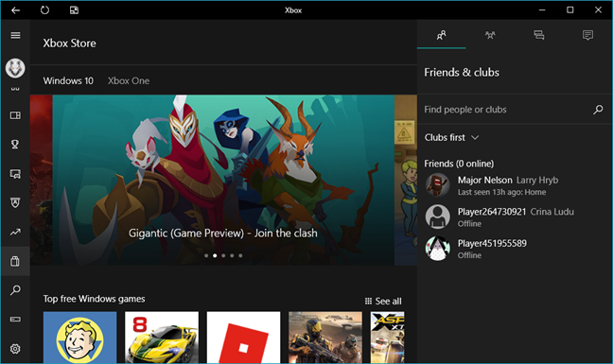The height and width of the screenshot is (364, 613).
Task: Switch to Parties tab icon
Action: click(490, 35)
